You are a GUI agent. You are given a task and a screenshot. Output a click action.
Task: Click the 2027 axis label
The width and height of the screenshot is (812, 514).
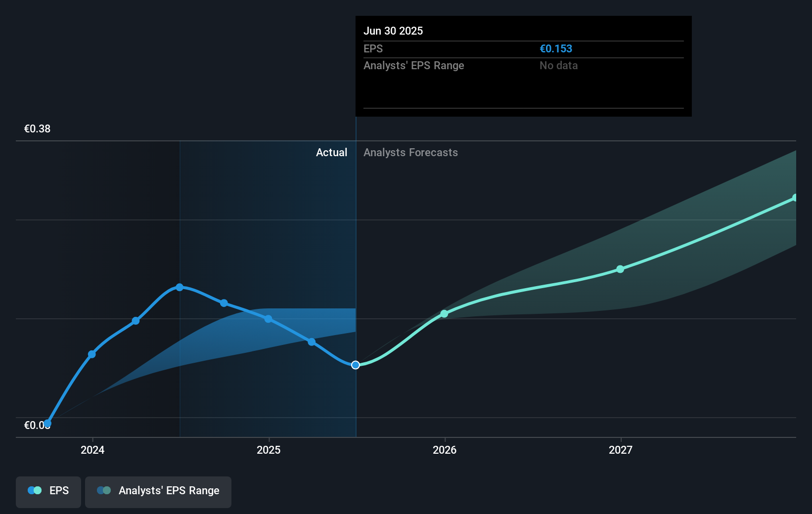coord(621,450)
